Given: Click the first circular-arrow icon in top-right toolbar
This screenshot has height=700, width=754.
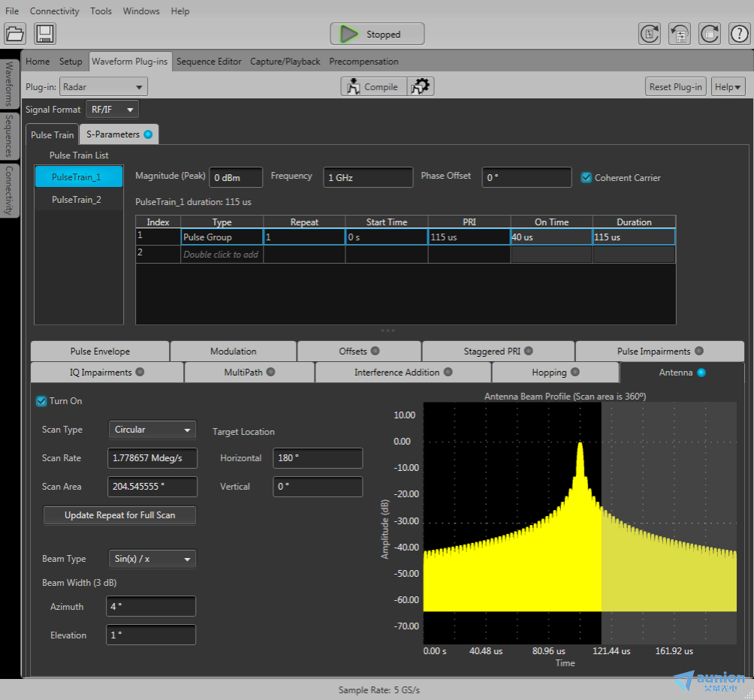Looking at the screenshot, I should [650, 34].
